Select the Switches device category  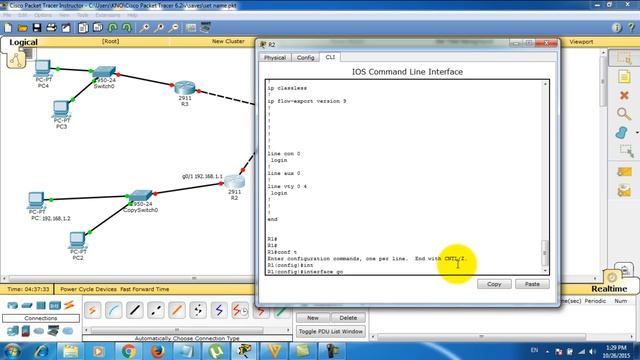(27, 305)
